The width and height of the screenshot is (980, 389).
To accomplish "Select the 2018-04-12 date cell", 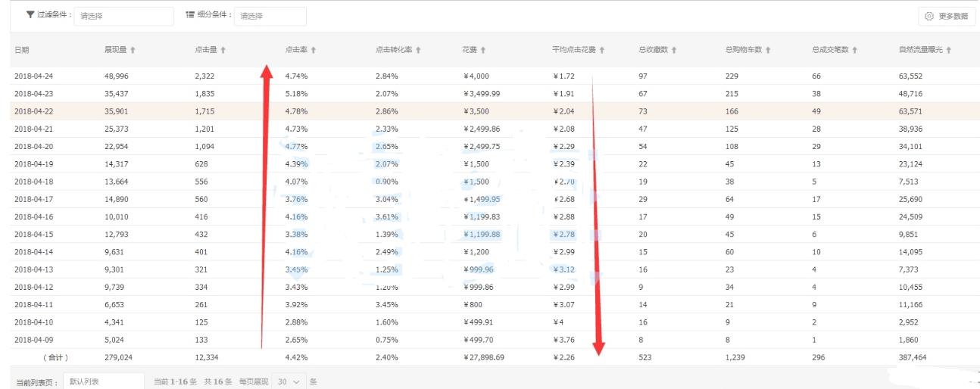I will 35,288.
